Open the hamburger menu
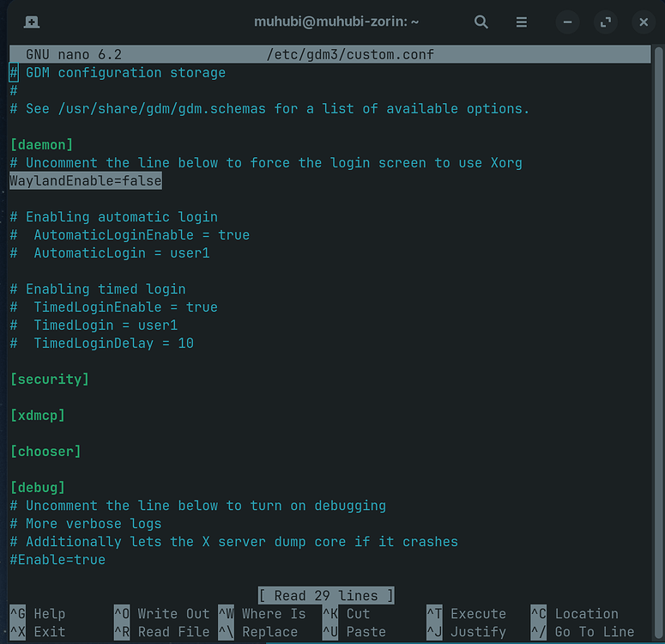Screen dimensions: 665x644 coord(521,21)
